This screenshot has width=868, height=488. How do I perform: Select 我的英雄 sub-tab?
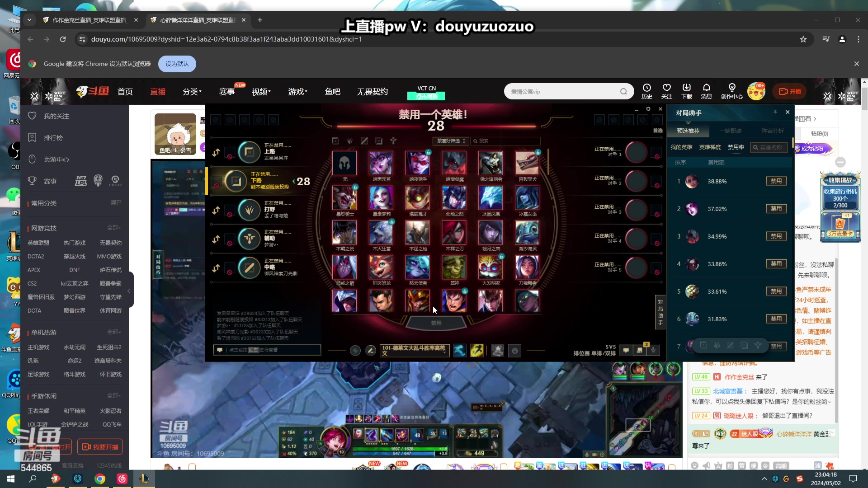tap(681, 147)
